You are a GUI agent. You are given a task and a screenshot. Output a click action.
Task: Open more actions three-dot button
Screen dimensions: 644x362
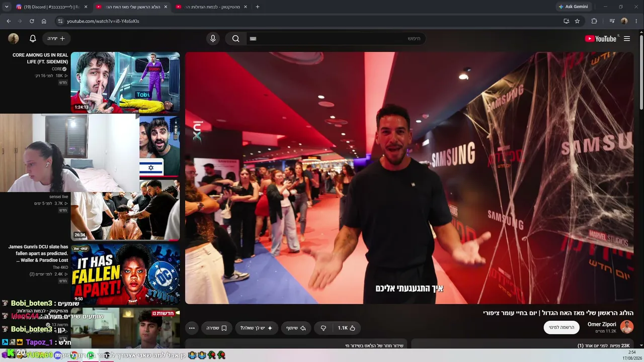(192, 328)
